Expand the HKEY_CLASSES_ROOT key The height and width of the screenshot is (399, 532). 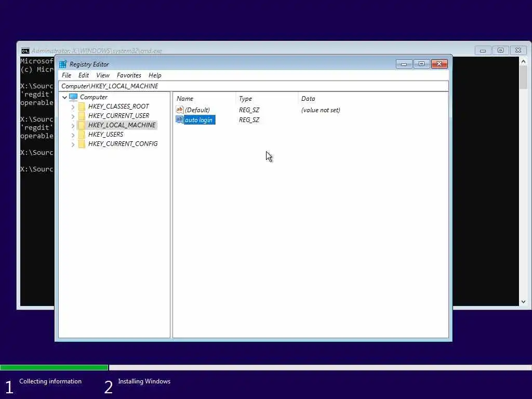pos(73,107)
